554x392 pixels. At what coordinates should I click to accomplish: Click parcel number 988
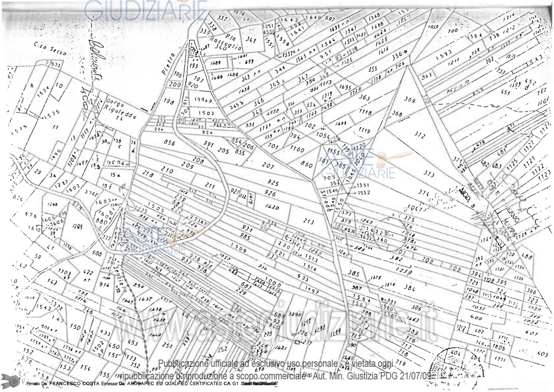coord(97,254)
